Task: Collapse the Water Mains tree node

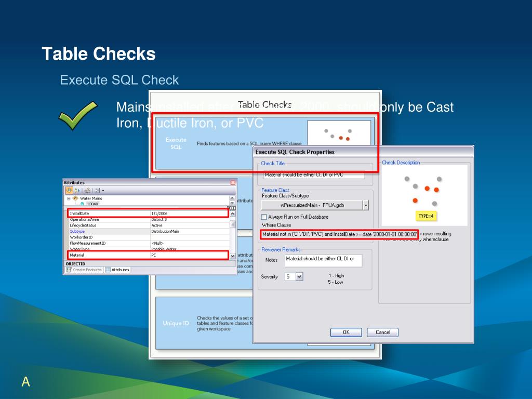Action: coord(68,198)
